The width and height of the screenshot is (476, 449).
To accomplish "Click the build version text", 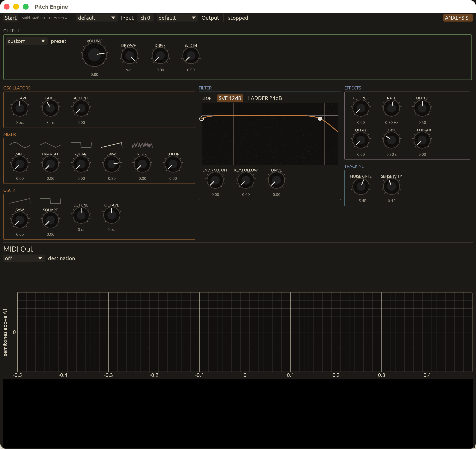I will click(x=44, y=18).
